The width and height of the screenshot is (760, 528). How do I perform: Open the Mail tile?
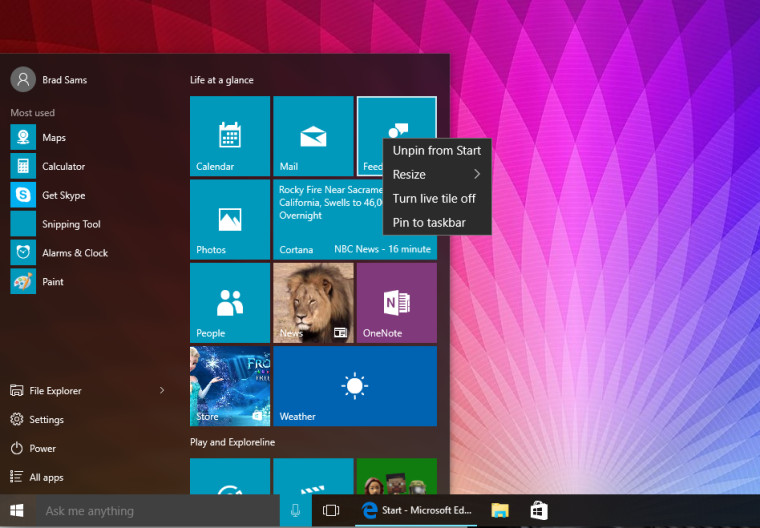pyautogui.click(x=313, y=136)
